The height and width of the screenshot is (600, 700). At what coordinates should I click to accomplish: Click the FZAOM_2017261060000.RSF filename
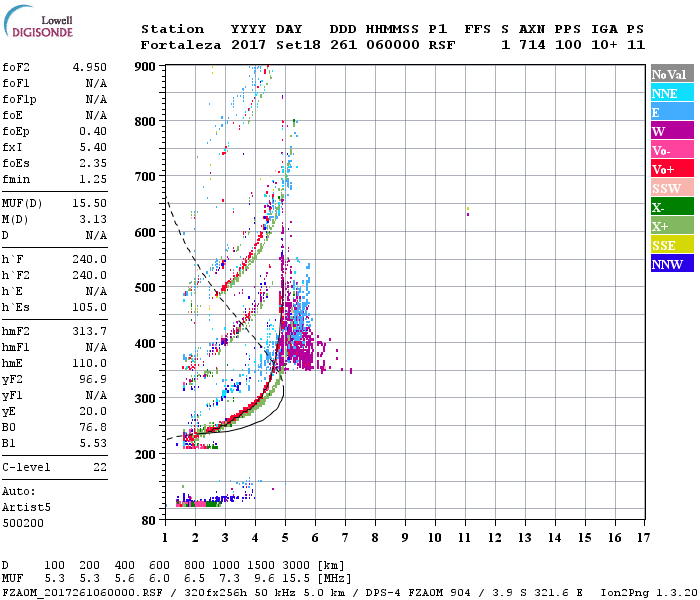(83, 592)
